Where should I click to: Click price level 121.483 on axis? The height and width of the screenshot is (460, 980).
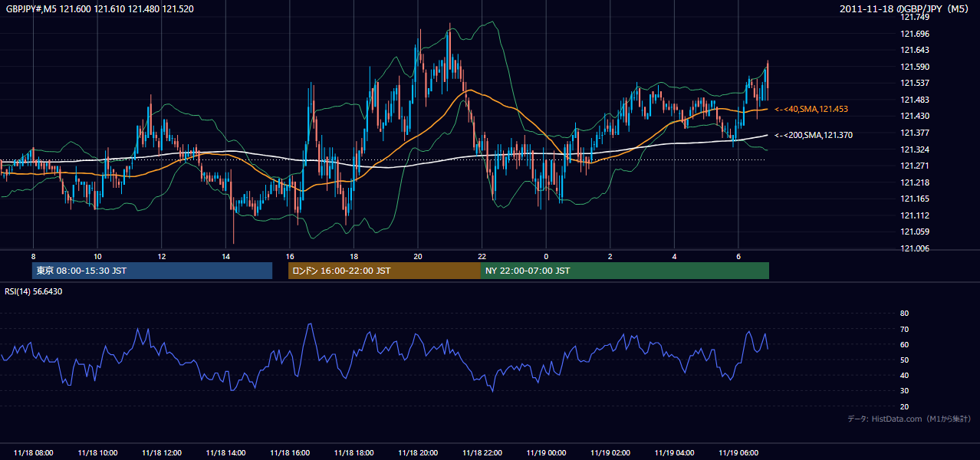point(915,100)
